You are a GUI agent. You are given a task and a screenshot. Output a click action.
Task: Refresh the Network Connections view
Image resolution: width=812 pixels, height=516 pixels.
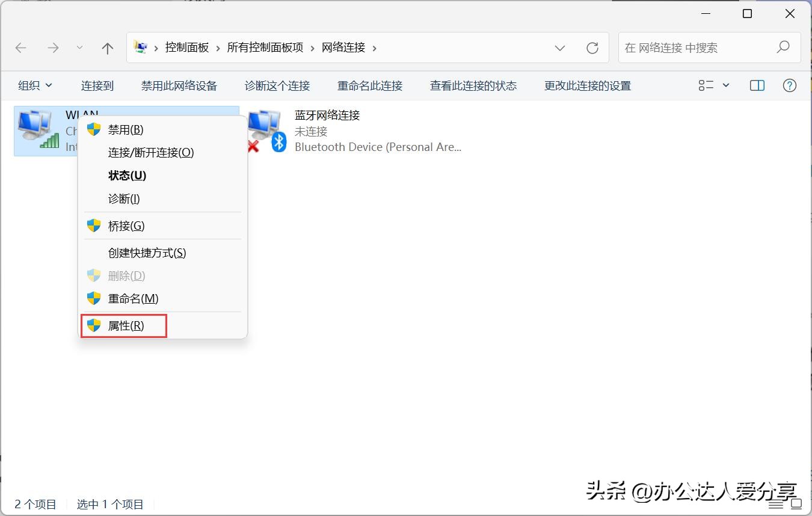coord(592,48)
